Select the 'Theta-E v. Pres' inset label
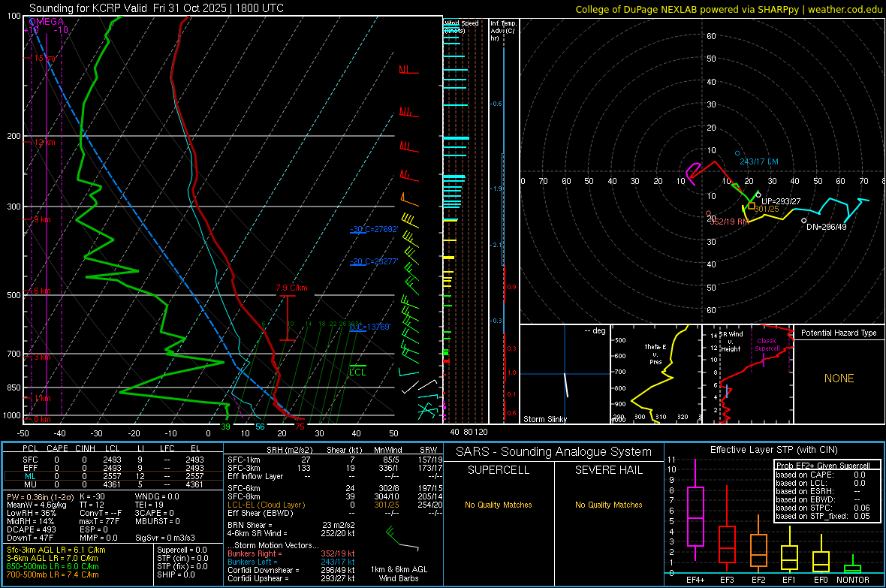This screenshot has height=588, width=886. 655,354
